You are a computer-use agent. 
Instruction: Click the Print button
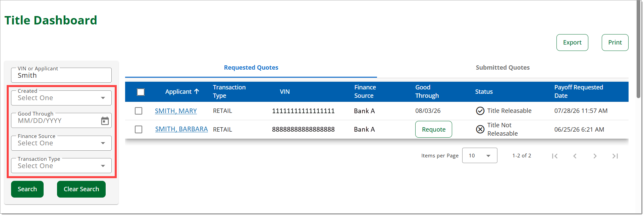tap(615, 43)
